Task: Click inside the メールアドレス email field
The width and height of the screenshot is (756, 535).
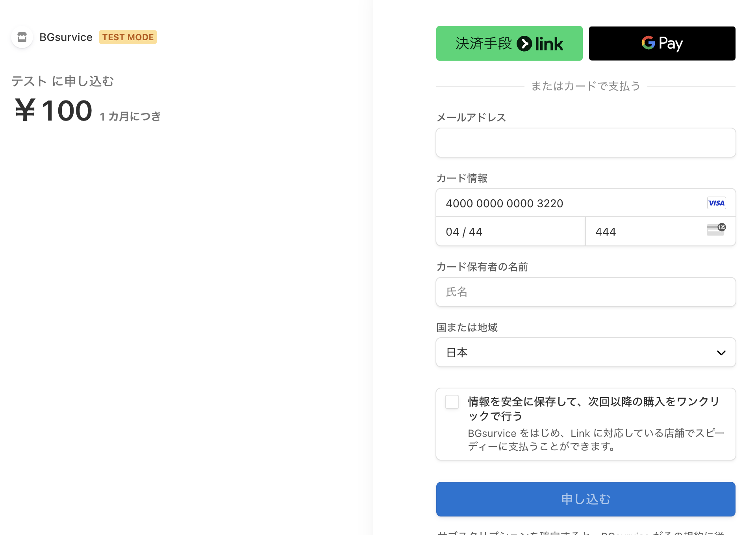Action: pyautogui.click(x=586, y=142)
